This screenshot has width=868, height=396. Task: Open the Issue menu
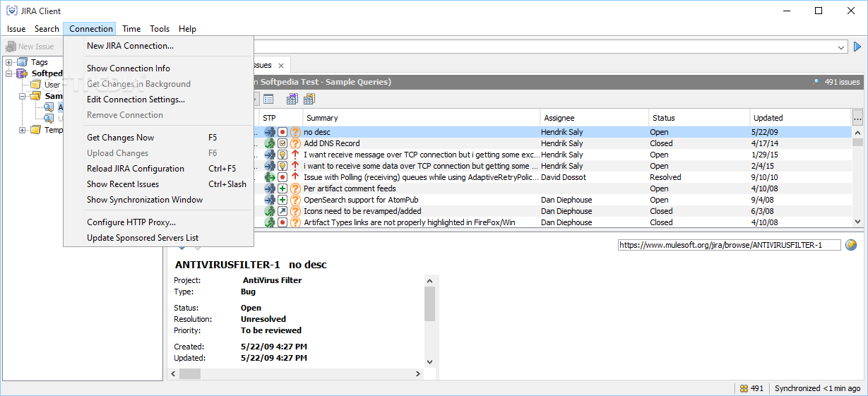pos(16,29)
